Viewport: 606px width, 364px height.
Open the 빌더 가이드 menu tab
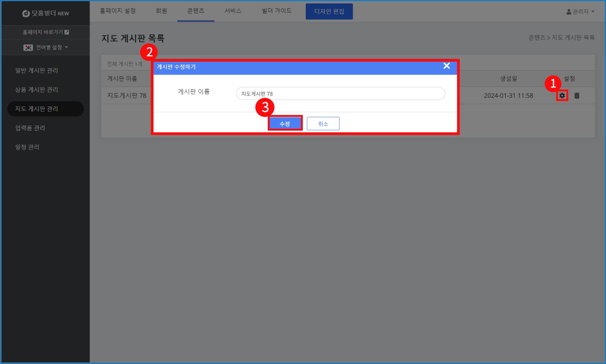[277, 11]
